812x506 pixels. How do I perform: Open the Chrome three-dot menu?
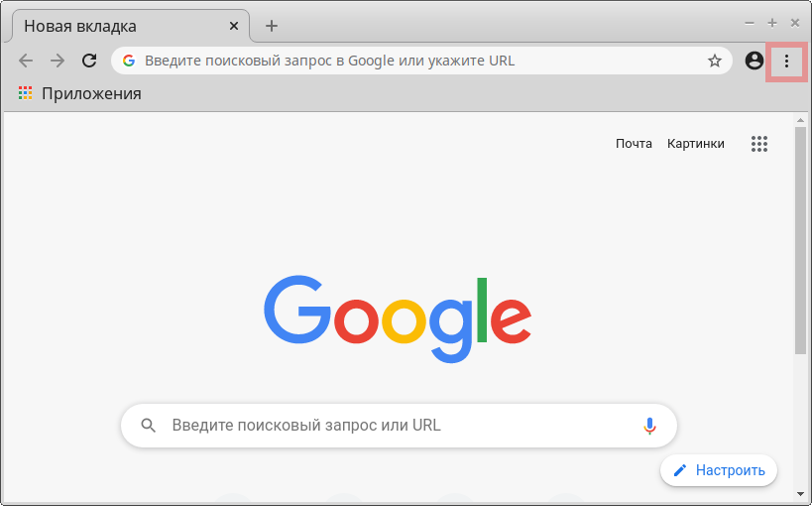[786, 62]
